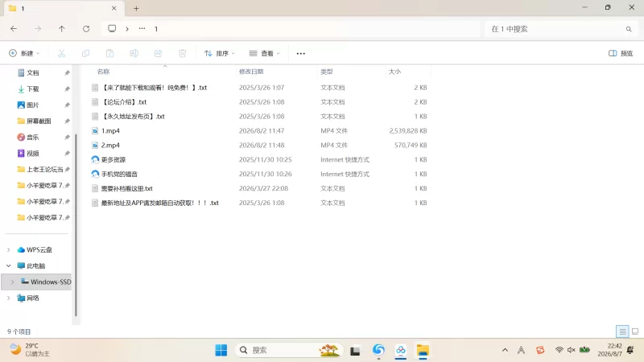Screen dimensions: 644x362
Task: Open the 新建 dropdown menu
Action: tap(24, 53)
